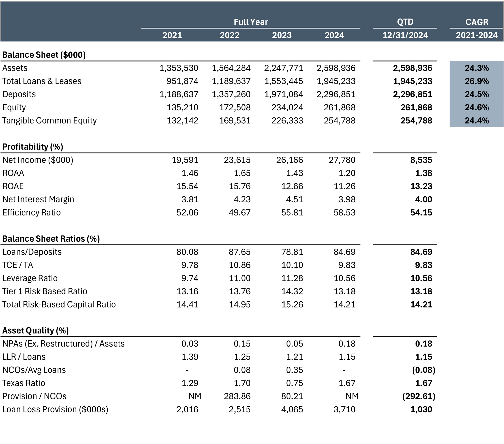Viewport: 504px width, 444px height.
Task: Select 2022 Provision/NCOs value 283.86
Action: 237,396
